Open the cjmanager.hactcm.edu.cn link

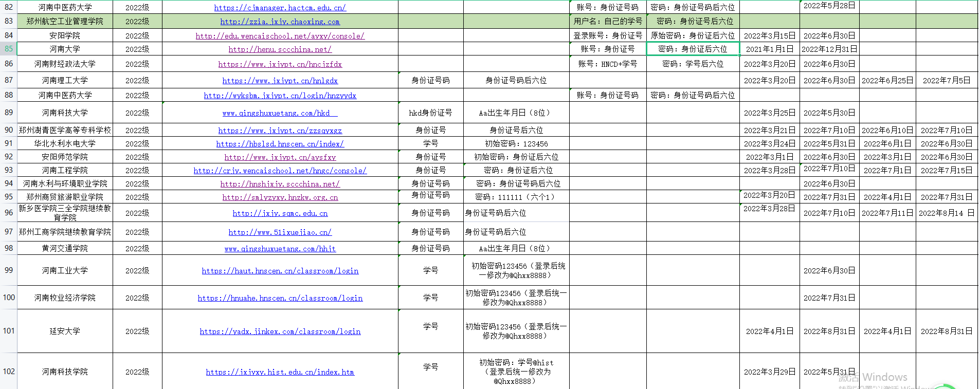[280, 8]
